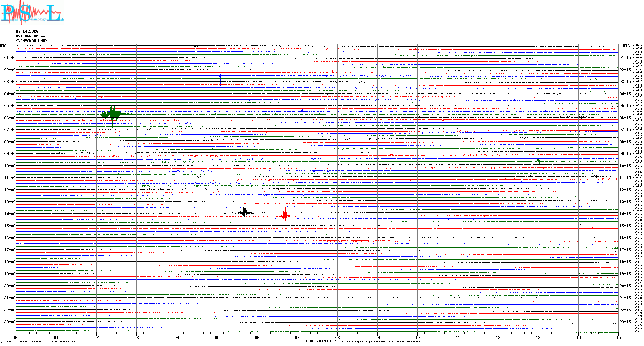Image resolution: width=644 pixels, height=346 pixels.
Task: Click the PSL Seismology Lab logo
Action: [x=32, y=13]
